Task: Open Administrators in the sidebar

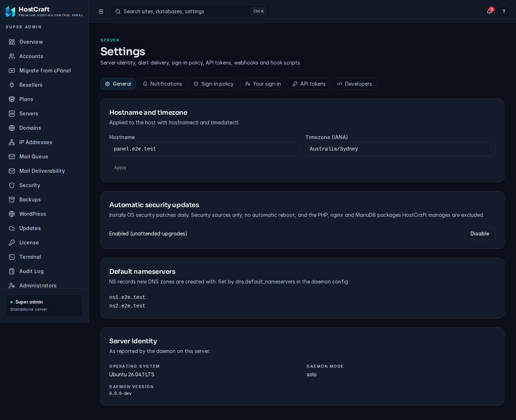Action: [44, 285]
